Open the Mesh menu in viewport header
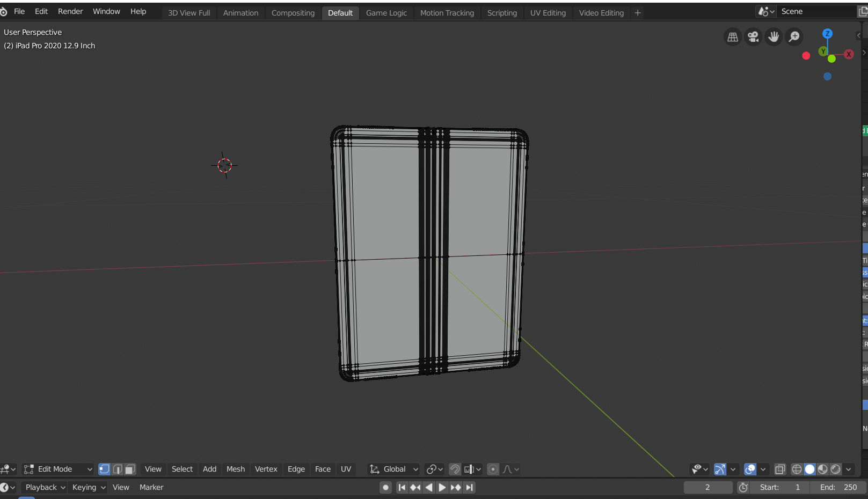 coord(236,469)
